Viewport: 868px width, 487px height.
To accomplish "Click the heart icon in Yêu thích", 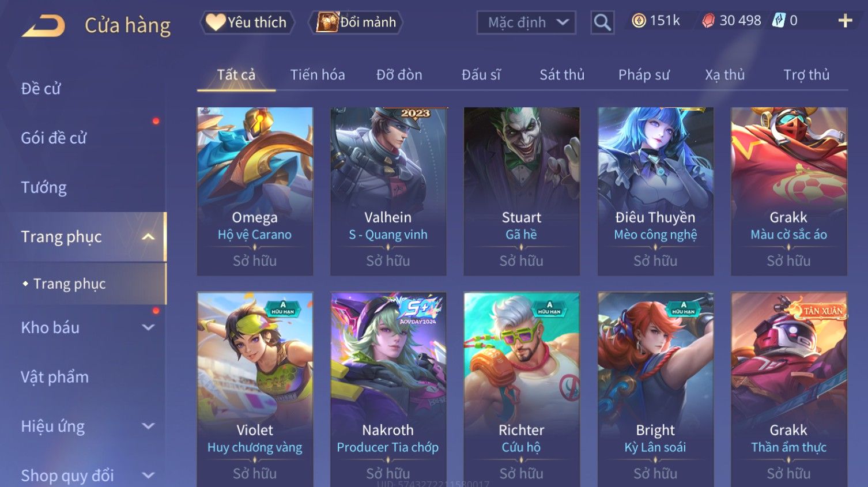I will (x=215, y=22).
